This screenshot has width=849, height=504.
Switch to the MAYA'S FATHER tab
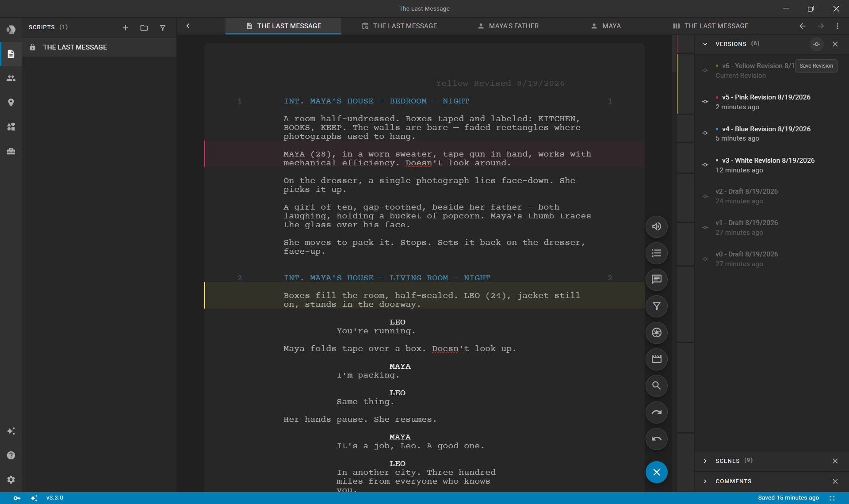(508, 26)
